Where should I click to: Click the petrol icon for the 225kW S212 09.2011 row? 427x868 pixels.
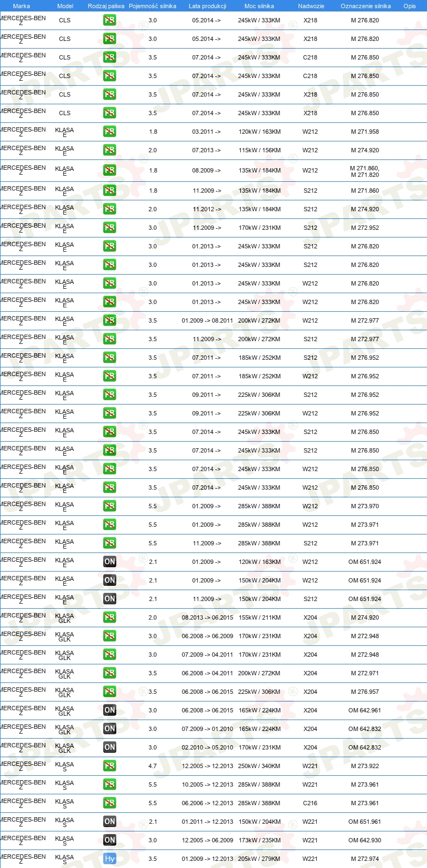click(x=110, y=395)
